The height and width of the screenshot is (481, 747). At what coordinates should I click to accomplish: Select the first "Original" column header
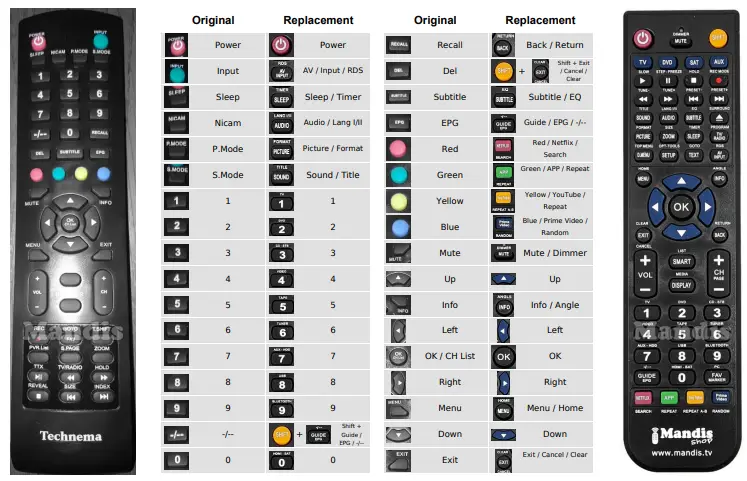tap(215, 20)
